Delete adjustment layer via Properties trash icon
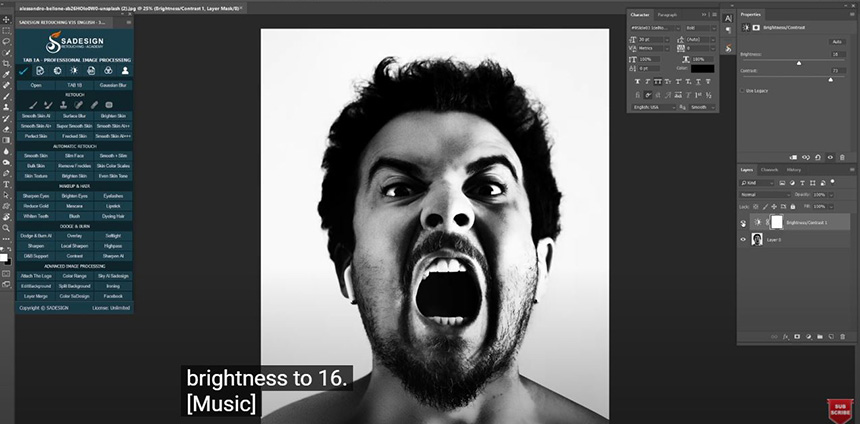 click(842, 157)
